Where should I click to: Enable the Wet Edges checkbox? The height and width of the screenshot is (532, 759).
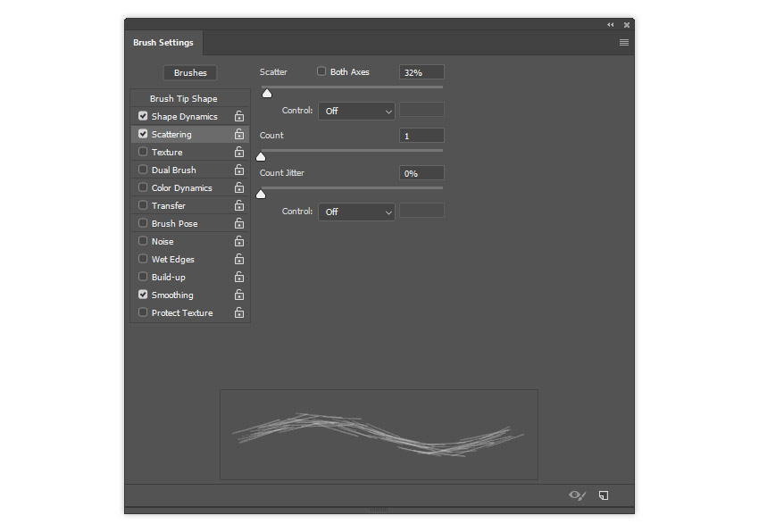[143, 259]
